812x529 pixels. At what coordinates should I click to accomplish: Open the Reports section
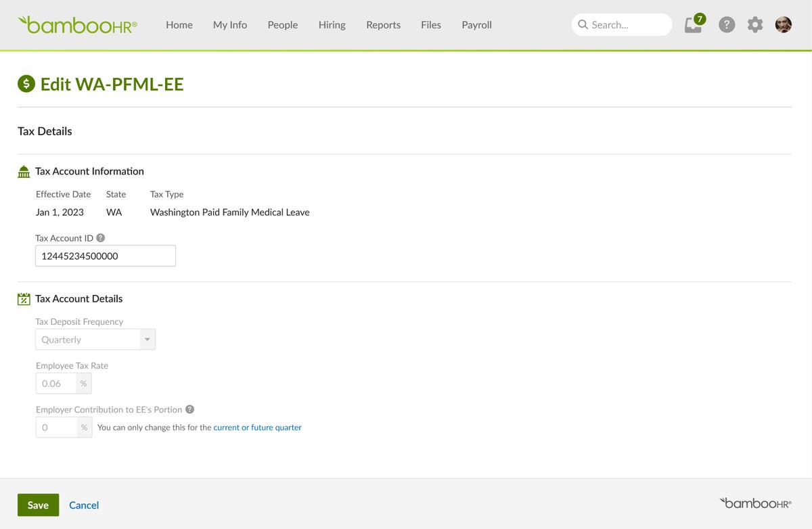click(x=383, y=24)
